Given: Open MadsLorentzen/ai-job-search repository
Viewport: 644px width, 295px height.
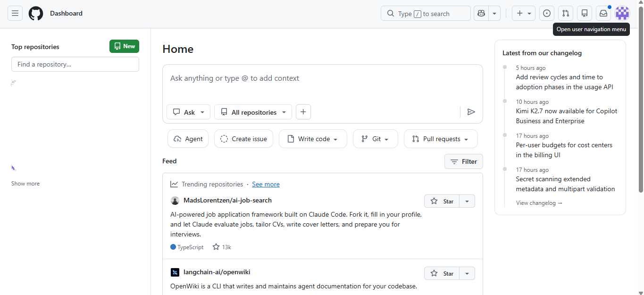Looking at the screenshot, I should click(x=227, y=200).
